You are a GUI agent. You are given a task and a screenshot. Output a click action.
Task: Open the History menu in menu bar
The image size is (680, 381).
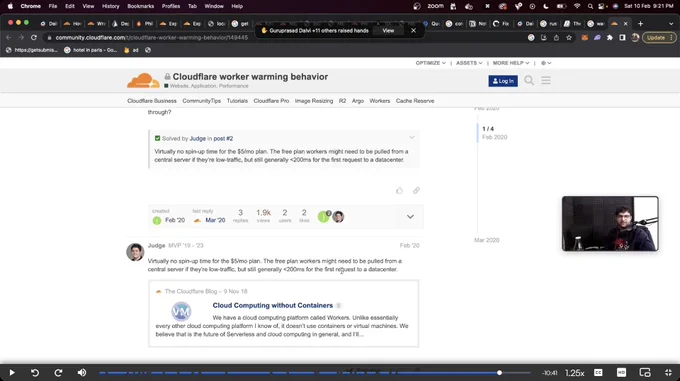(111, 6)
